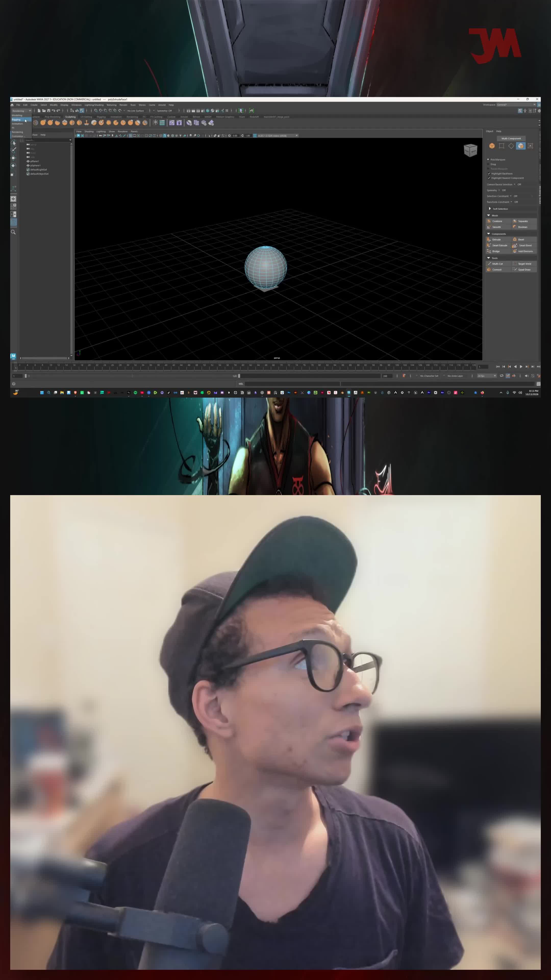Open the 24 fps frame rate dropdown
551x980 pixels.
pos(487,376)
